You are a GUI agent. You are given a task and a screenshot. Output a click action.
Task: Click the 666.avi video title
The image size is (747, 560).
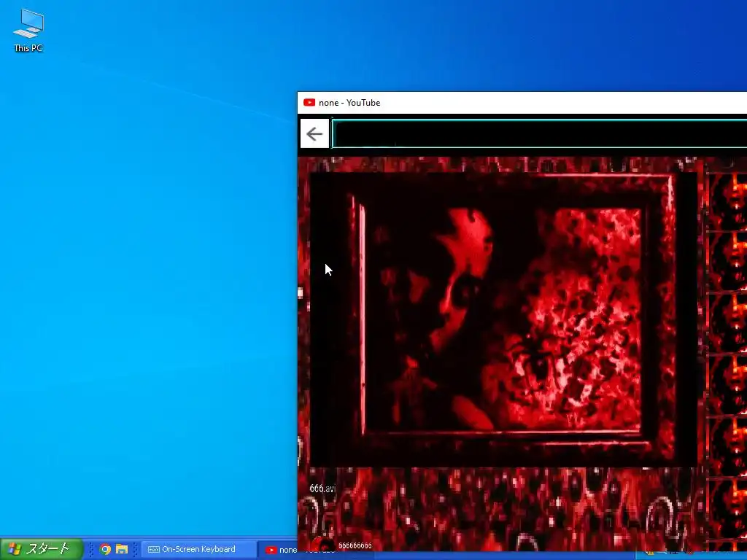click(322, 488)
